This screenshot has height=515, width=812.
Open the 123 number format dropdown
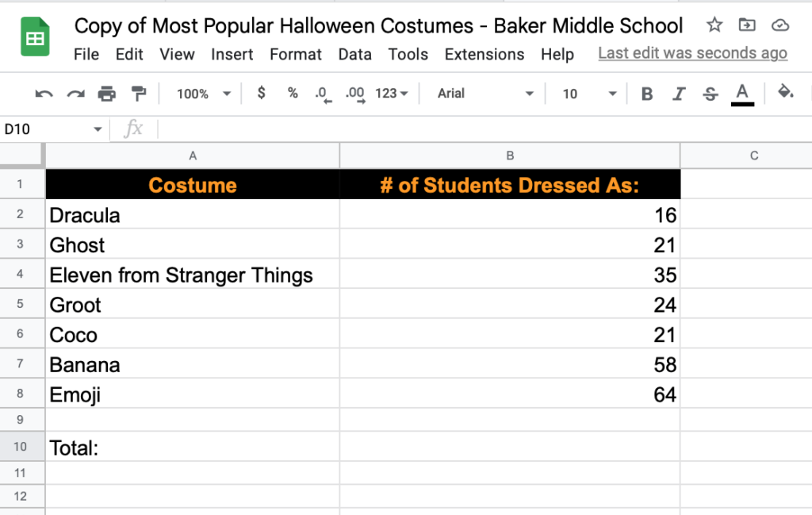[386, 93]
